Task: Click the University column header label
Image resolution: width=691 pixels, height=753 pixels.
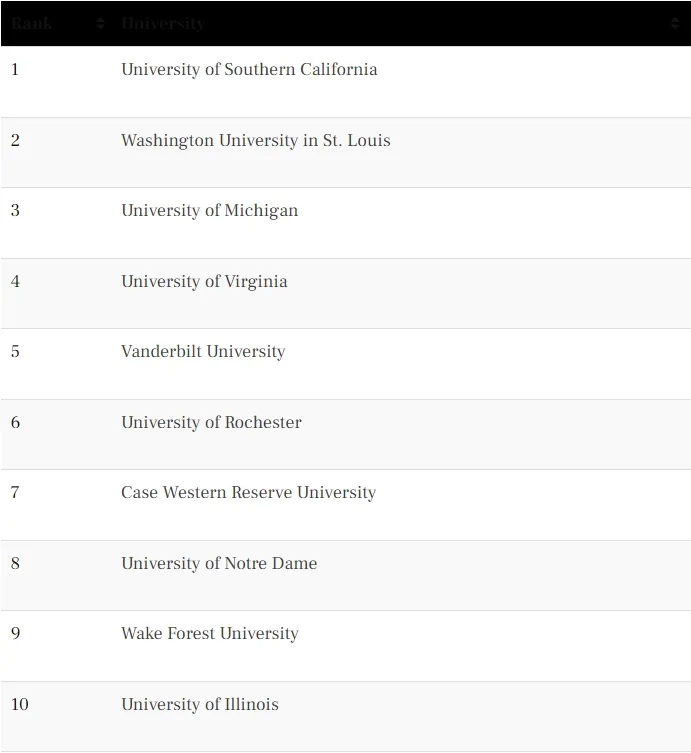Action: point(163,23)
